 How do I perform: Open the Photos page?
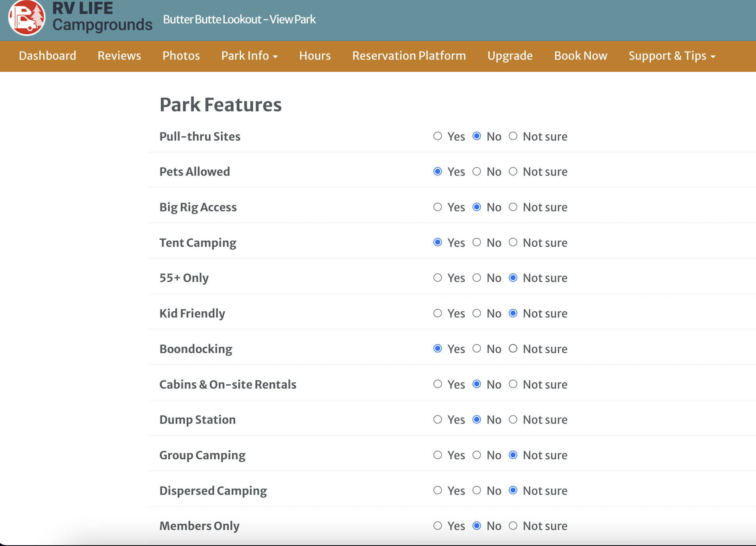pyautogui.click(x=181, y=56)
